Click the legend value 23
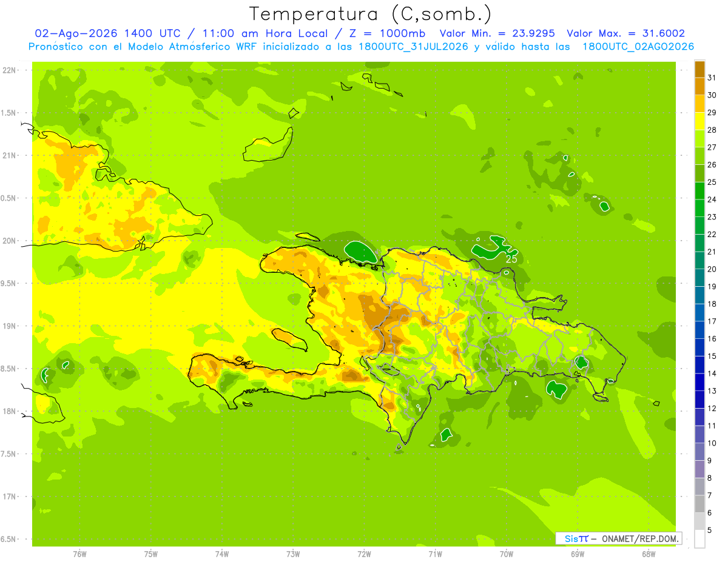 712,216
